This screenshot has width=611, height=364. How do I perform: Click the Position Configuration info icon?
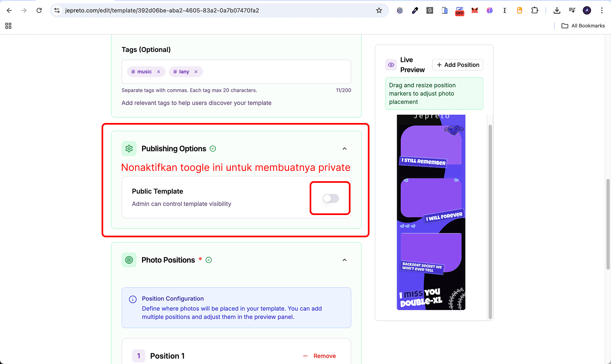point(132,299)
